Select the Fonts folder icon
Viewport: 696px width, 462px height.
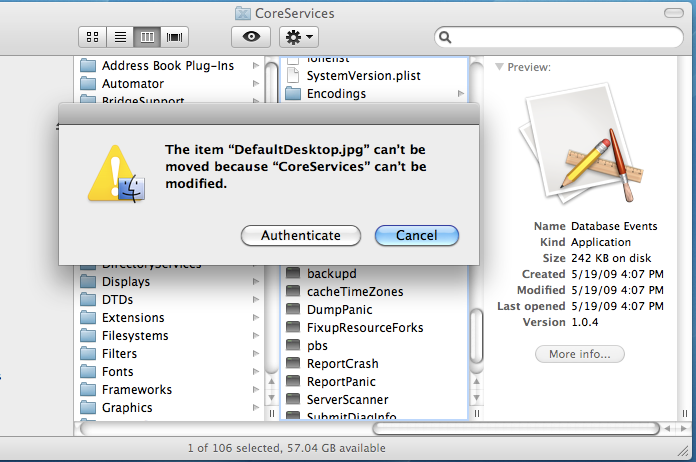(x=88, y=371)
